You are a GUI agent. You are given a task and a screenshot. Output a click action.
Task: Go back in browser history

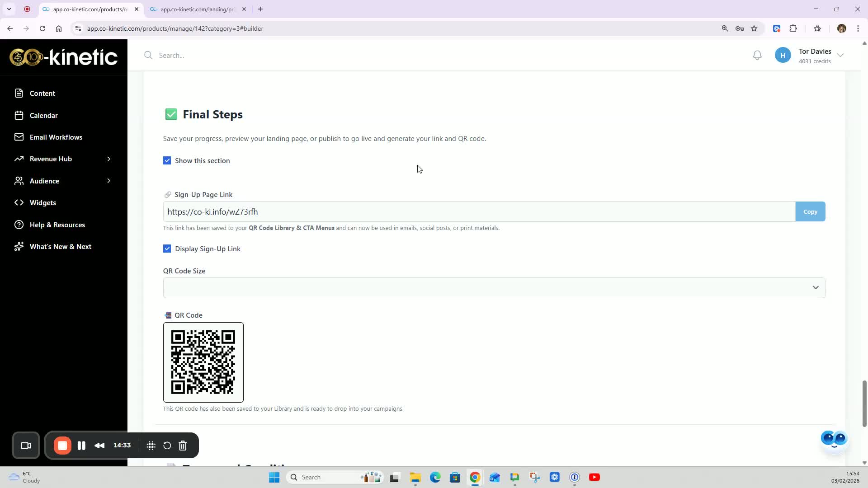point(10,28)
